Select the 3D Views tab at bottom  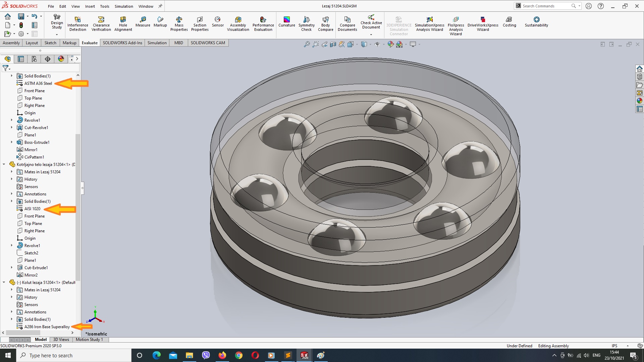(61, 340)
